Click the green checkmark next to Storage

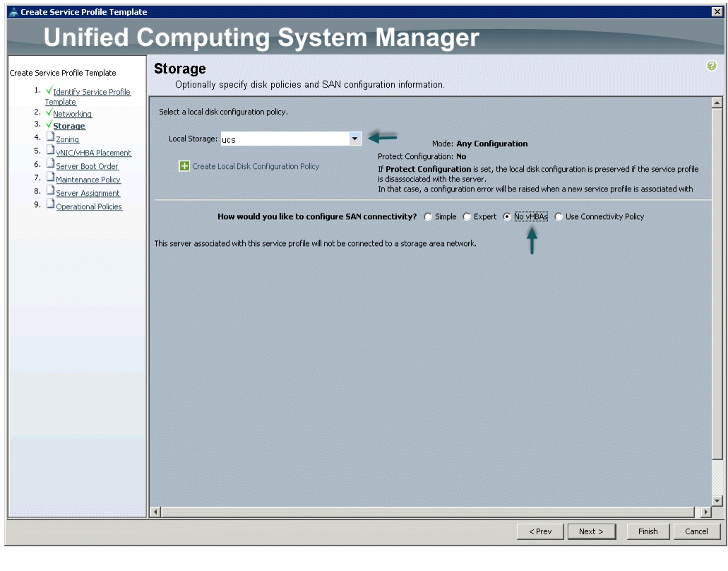(49, 124)
